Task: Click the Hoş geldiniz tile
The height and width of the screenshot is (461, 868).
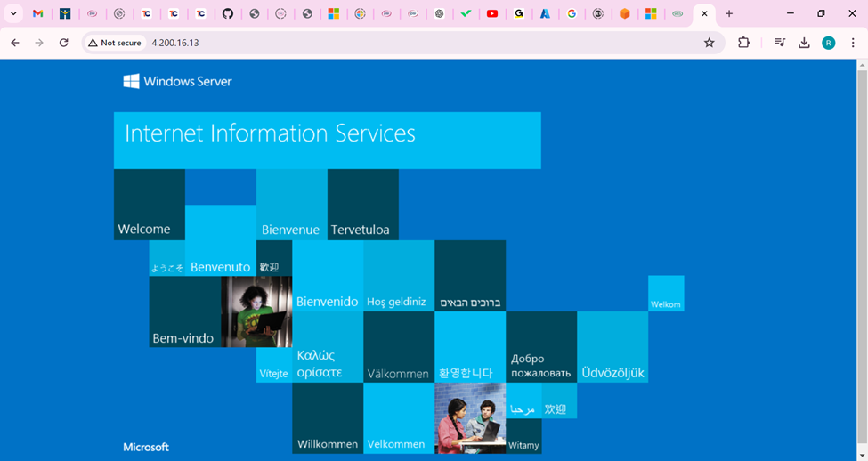Action: click(x=399, y=276)
